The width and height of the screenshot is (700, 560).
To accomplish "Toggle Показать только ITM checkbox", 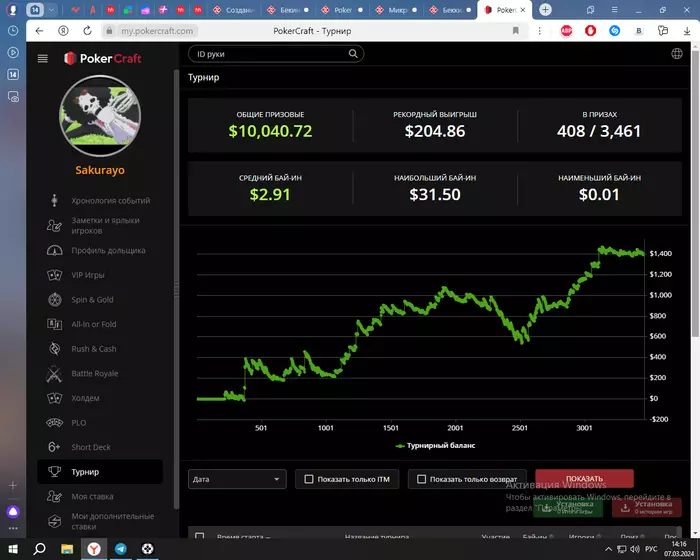I will pos(308,479).
